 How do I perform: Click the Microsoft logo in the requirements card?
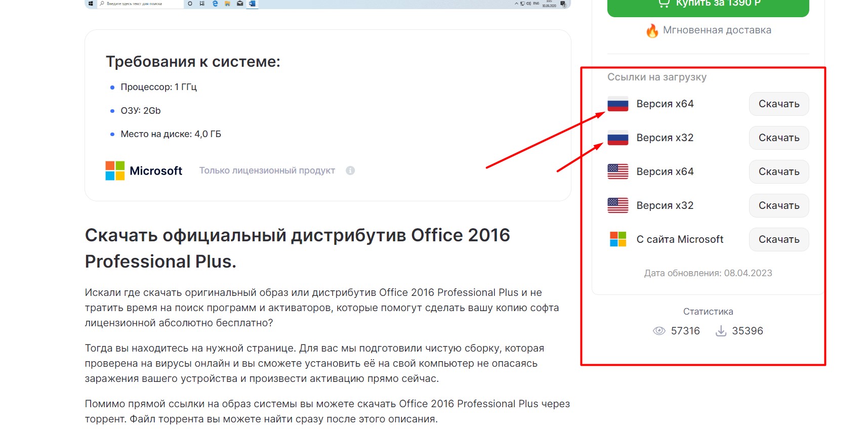pyautogui.click(x=115, y=171)
